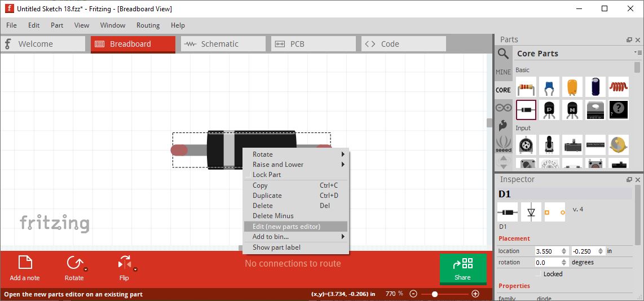Step the location Y value spinner
Viewport: 644px width, 301px height.
pos(601,251)
